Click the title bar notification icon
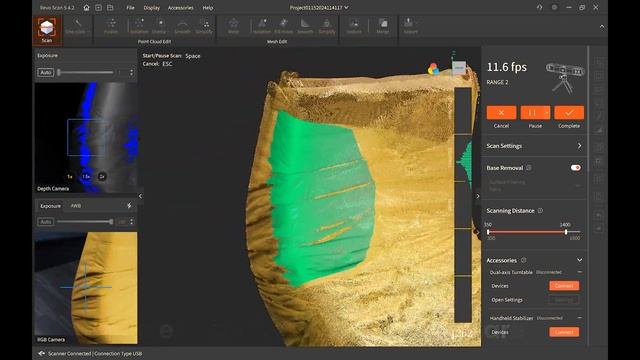640x360 pixels. [540, 7]
